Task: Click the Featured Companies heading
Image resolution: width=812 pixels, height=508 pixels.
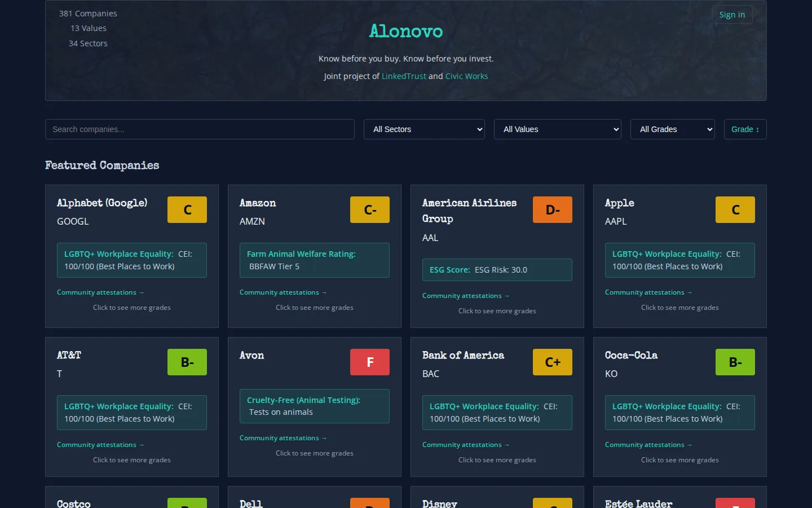Action: pos(102,165)
